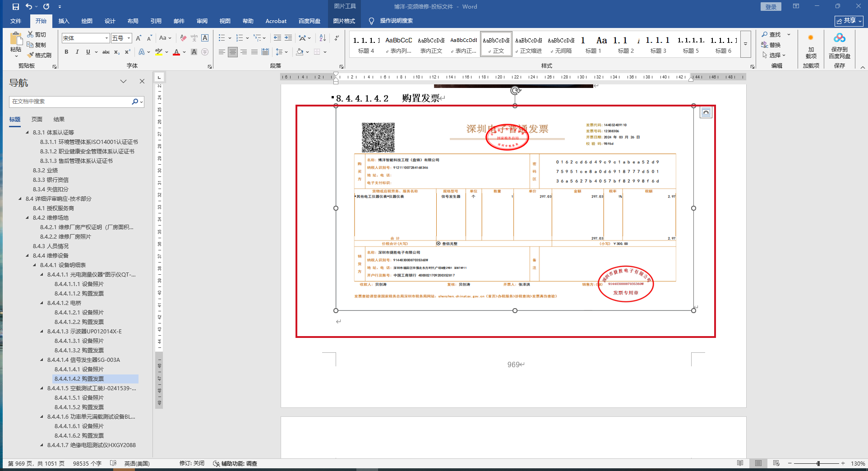Toggle Strikethrough formatting
Image resolution: width=868 pixels, height=471 pixels.
[x=106, y=52]
